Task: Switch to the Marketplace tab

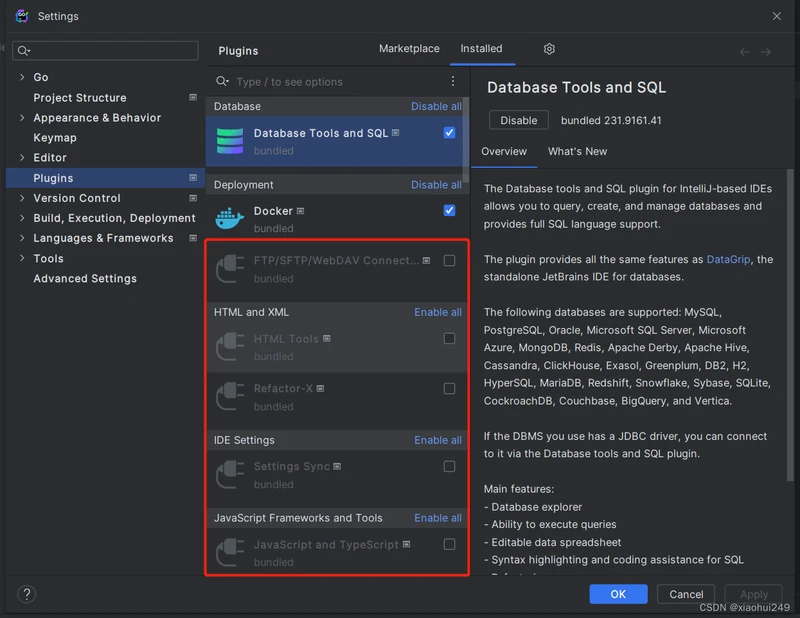Action: click(x=409, y=49)
